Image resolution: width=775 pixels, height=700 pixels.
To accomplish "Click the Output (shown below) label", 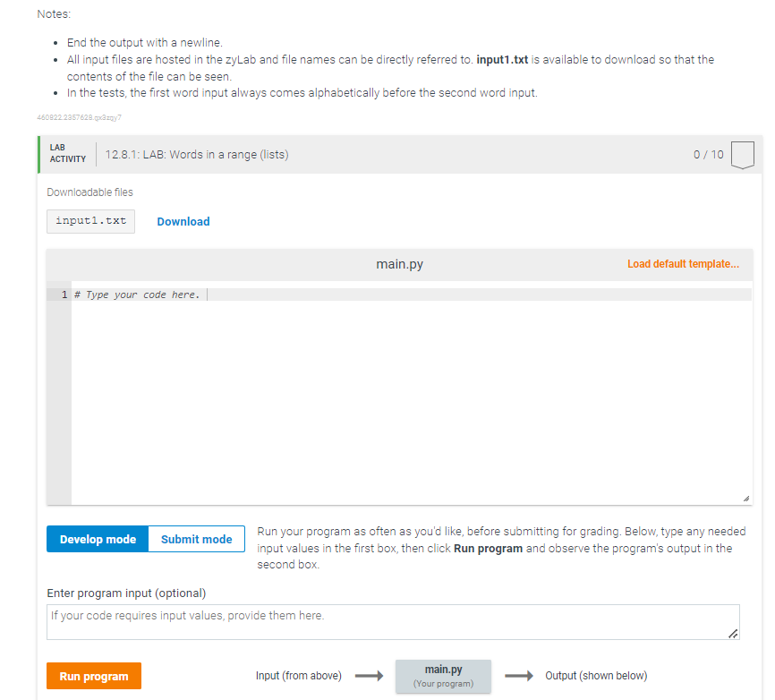I will [596, 676].
